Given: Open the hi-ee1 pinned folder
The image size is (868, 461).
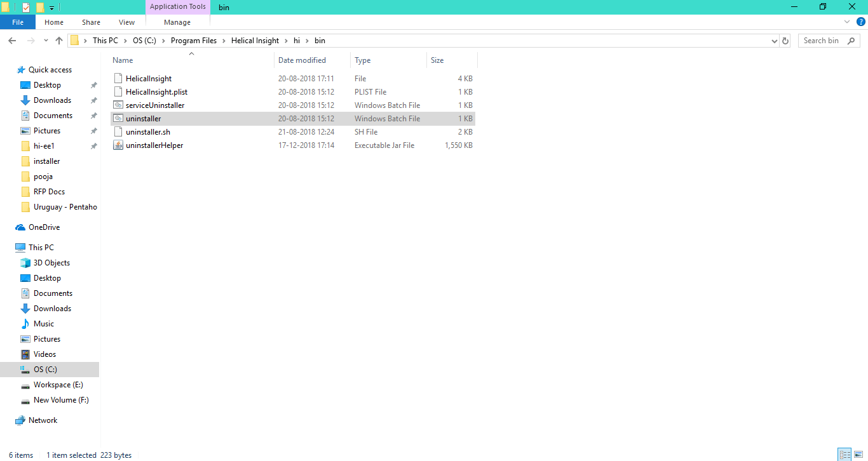Looking at the screenshot, I should (x=44, y=146).
